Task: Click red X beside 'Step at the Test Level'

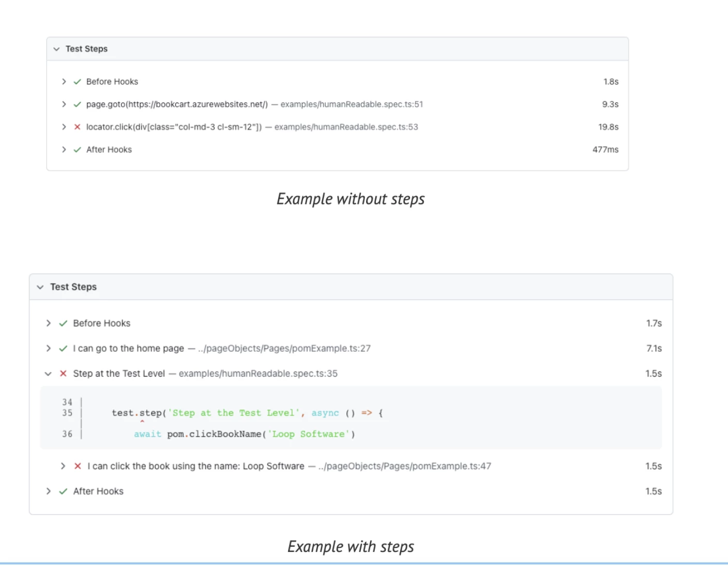Action: (x=63, y=374)
